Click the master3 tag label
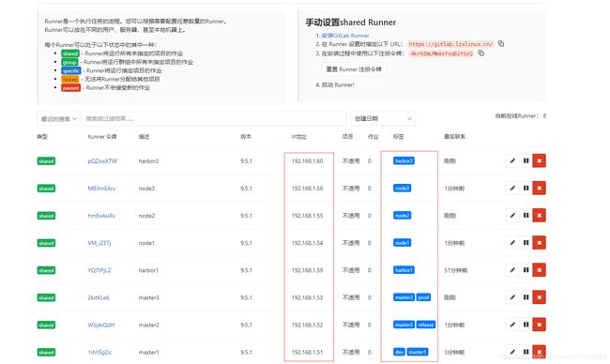Viewport: 610px width, 364px height. coord(404,297)
